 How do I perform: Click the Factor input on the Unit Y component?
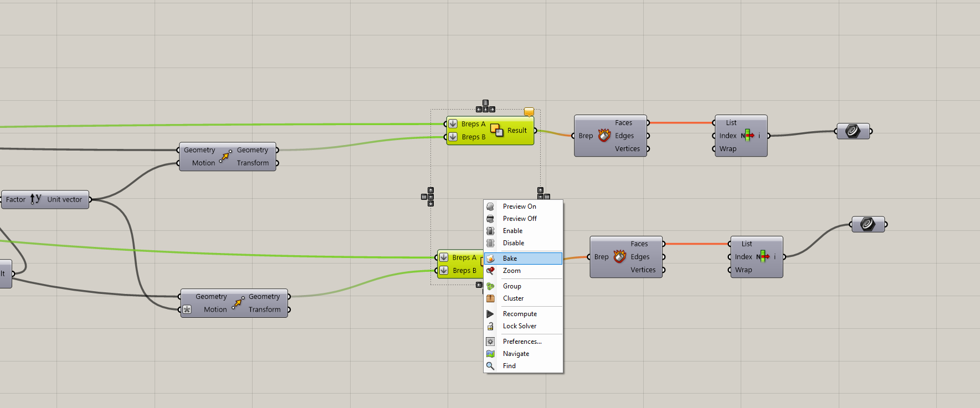pyautogui.click(x=16, y=200)
